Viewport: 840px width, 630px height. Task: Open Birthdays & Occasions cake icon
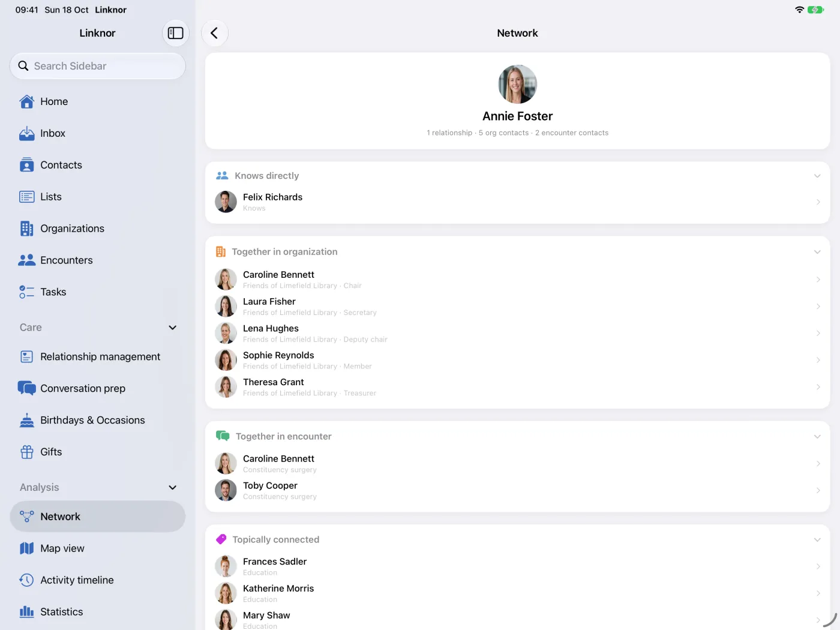27,421
